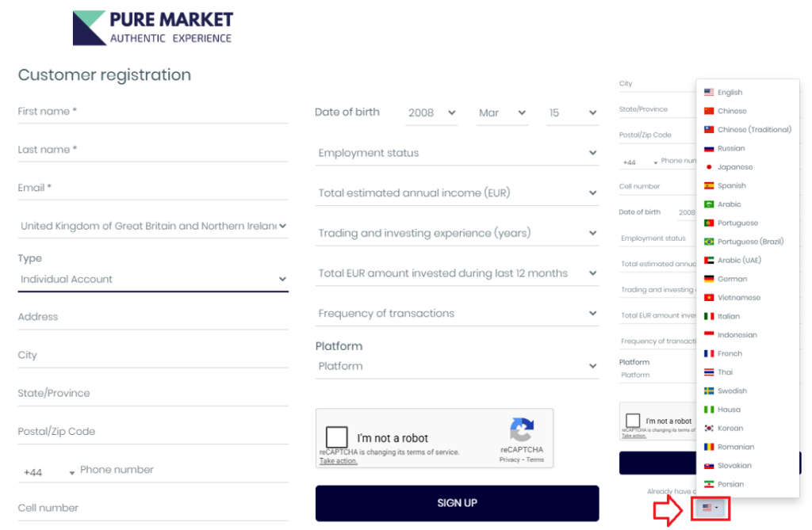Select Spanish from language menu
The width and height of the screenshot is (812, 530).
(x=731, y=185)
